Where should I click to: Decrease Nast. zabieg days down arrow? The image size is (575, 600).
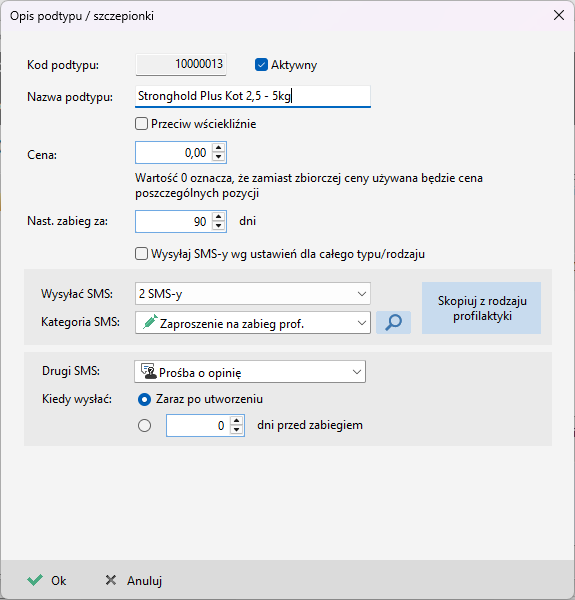(218, 225)
